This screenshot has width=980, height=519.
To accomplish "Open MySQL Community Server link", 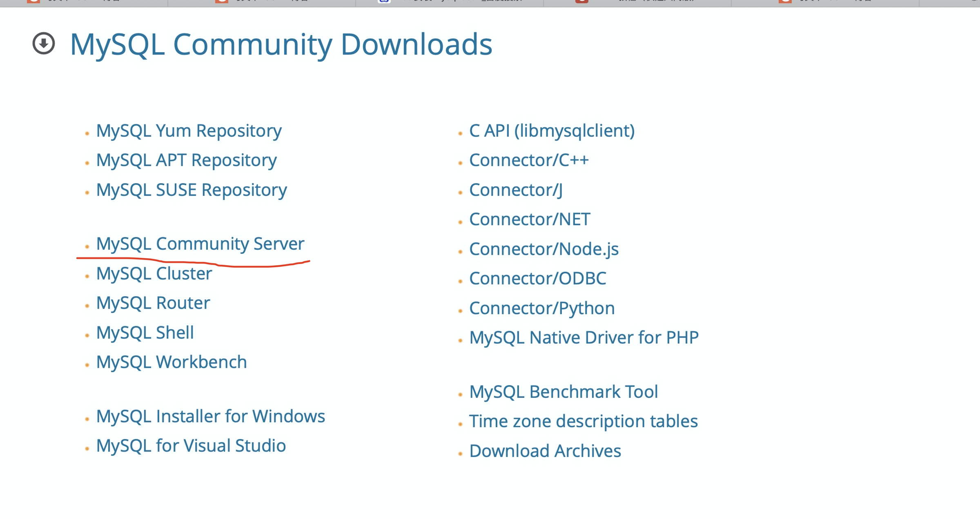I will pyautogui.click(x=200, y=244).
